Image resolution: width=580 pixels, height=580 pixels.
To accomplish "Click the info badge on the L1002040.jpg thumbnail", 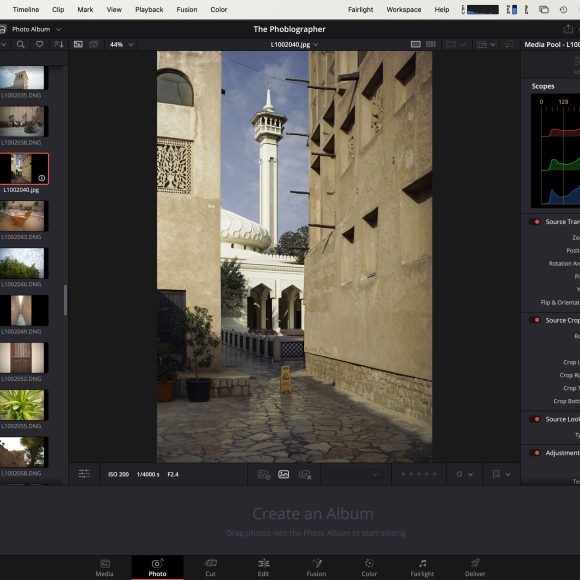I will (x=42, y=178).
